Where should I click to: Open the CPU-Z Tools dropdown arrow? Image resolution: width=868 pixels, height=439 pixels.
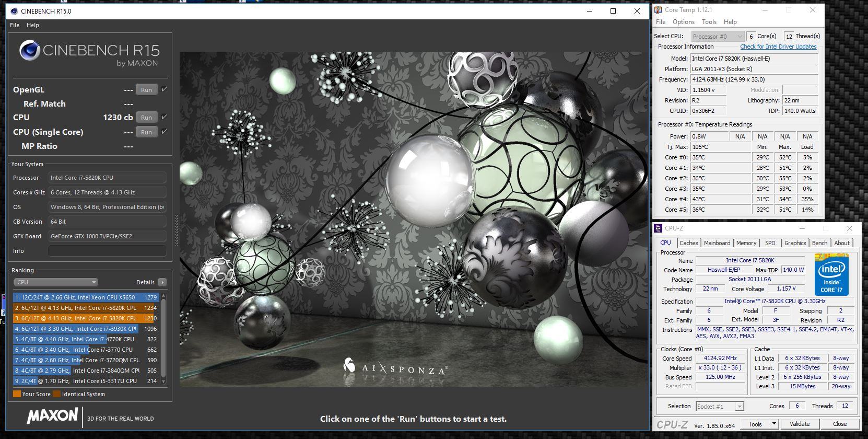774,424
